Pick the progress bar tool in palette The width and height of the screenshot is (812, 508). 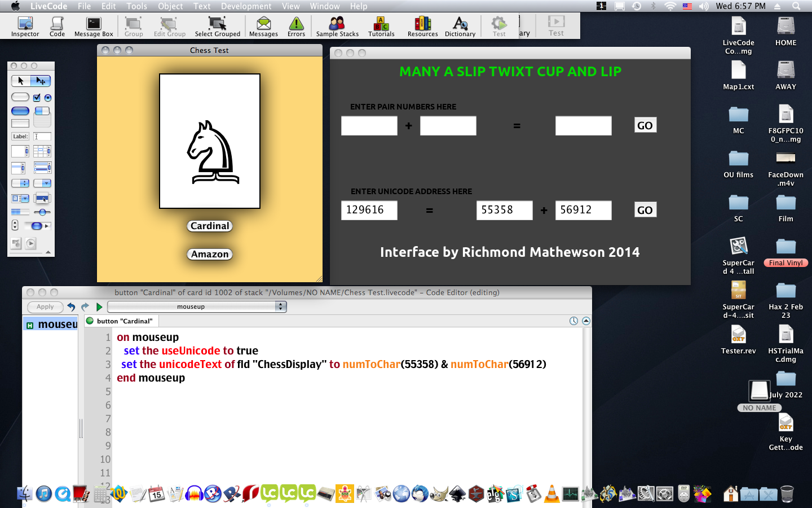[20, 212]
